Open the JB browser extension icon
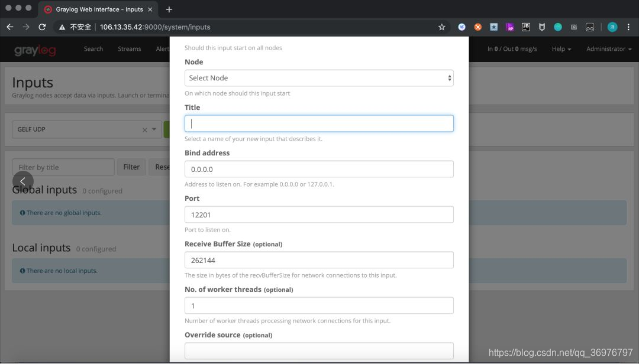639x364 pixels. [x=526, y=27]
